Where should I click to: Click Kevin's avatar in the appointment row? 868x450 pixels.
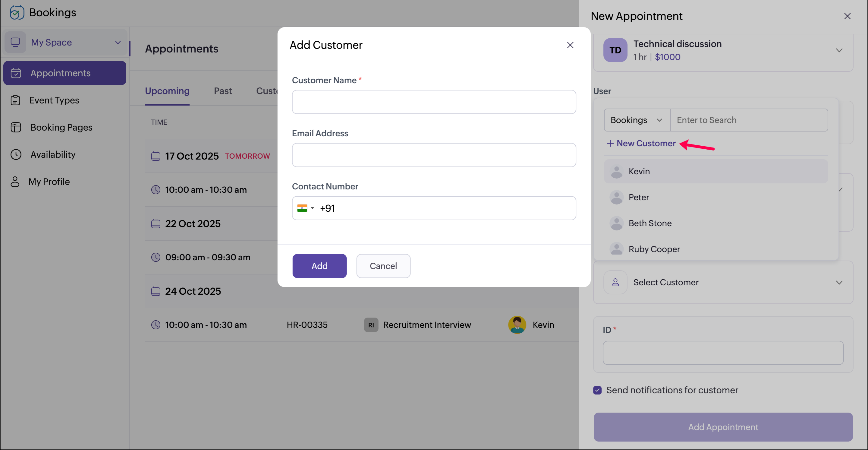pyautogui.click(x=517, y=325)
